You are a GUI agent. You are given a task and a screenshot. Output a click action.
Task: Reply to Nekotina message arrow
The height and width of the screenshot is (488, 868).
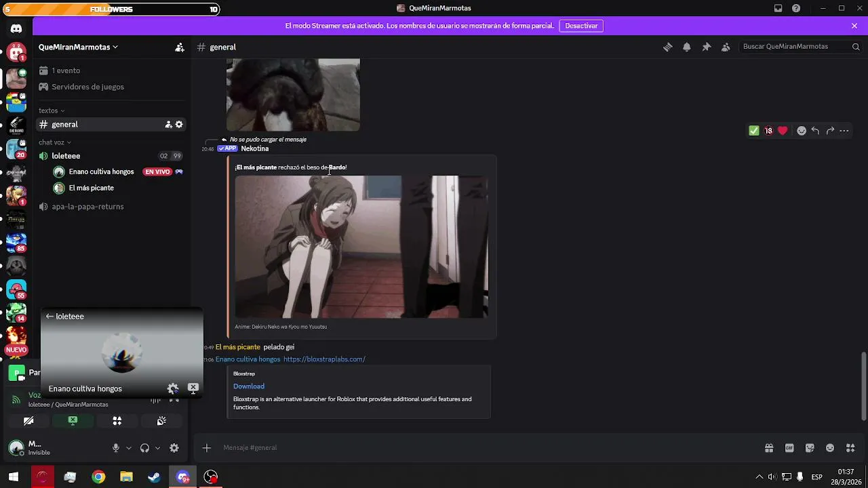(x=815, y=131)
